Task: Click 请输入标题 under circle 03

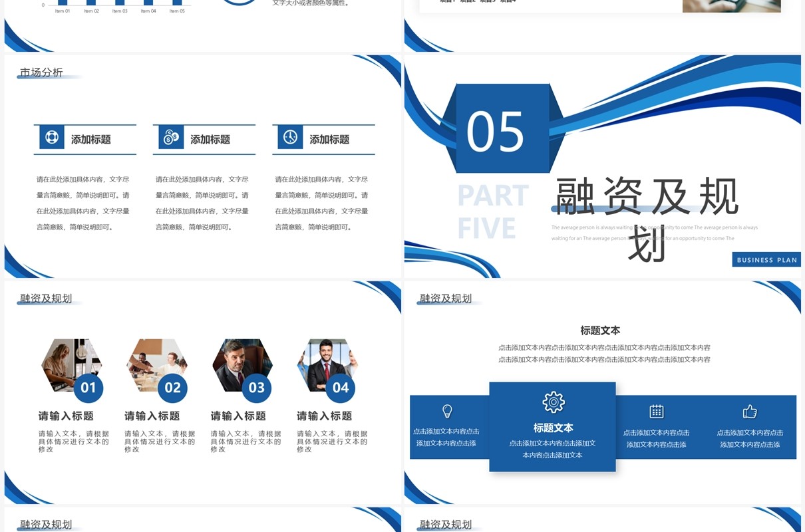Action: tap(238, 416)
